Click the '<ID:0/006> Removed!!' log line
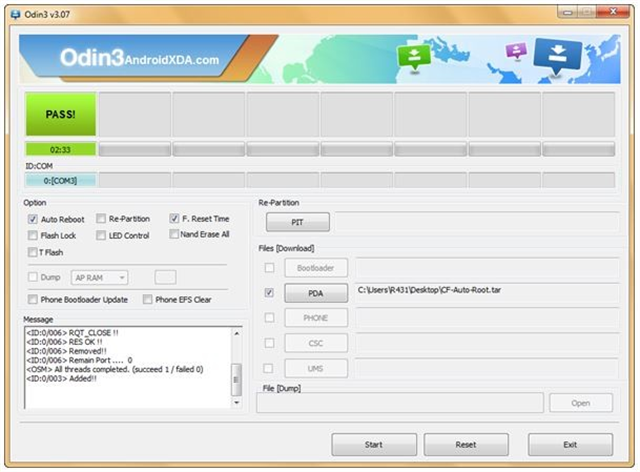 (67, 351)
